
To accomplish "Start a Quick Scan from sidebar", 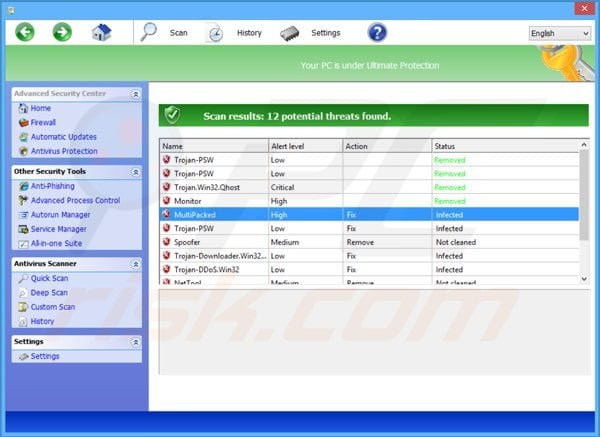I will click(x=49, y=278).
